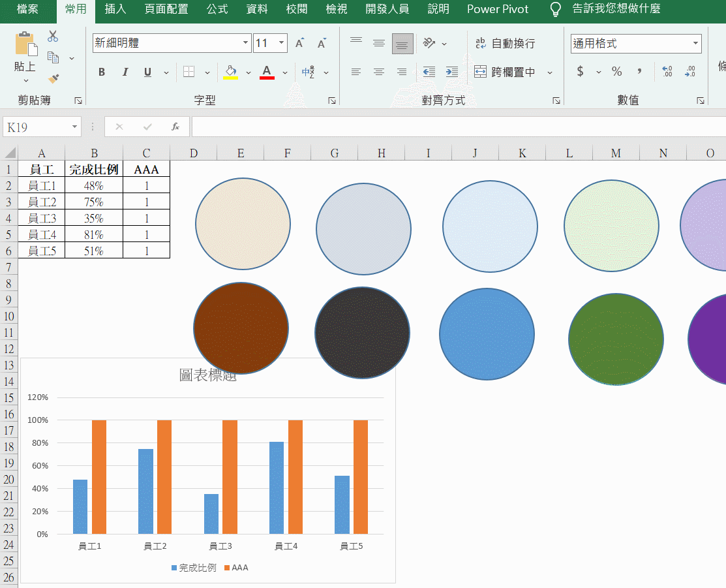Switch to the 公式 tab
This screenshot has height=588, width=726.
tap(217, 9)
